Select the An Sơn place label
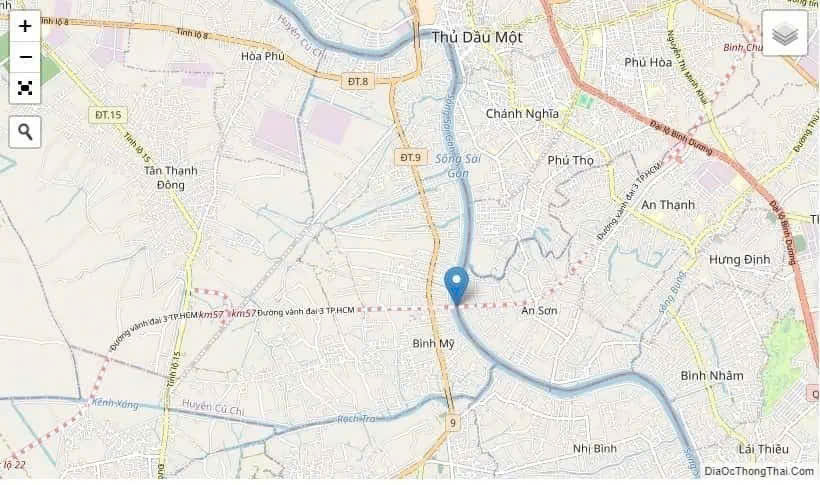Image resolution: width=820 pixels, height=485 pixels. pyautogui.click(x=539, y=311)
